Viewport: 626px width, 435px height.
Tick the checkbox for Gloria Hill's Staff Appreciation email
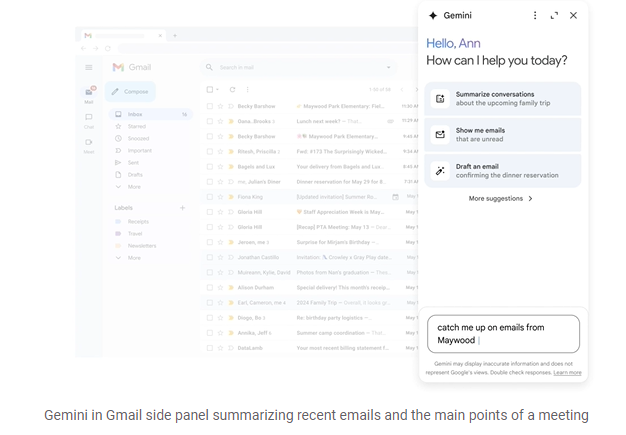click(209, 212)
